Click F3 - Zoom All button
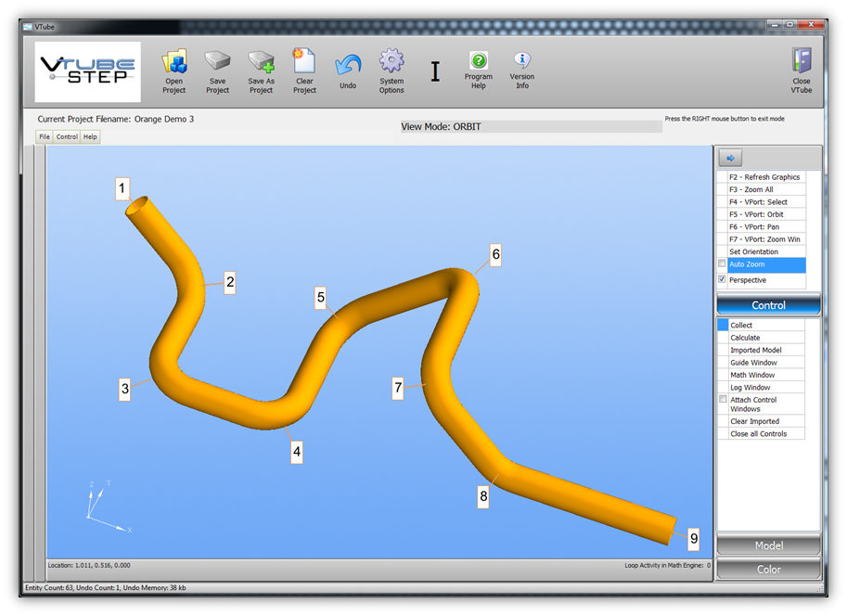The height and width of the screenshot is (616, 847). (x=751, y=189)
